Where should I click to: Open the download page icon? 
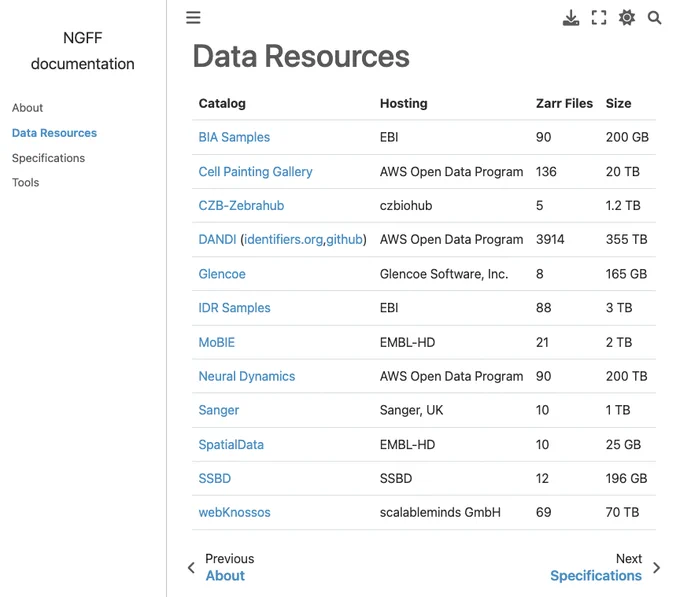point(571,18)
